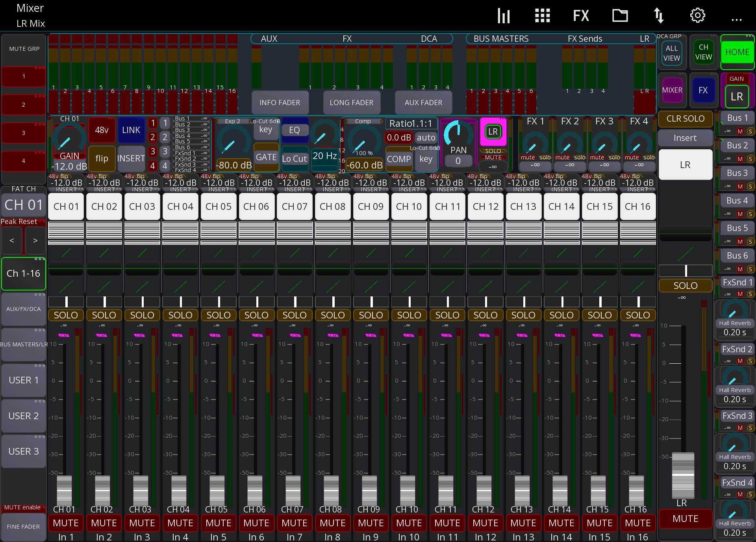Open the settings gear
The height and width of the screenshot is (542, 756).
coord(698,15)
